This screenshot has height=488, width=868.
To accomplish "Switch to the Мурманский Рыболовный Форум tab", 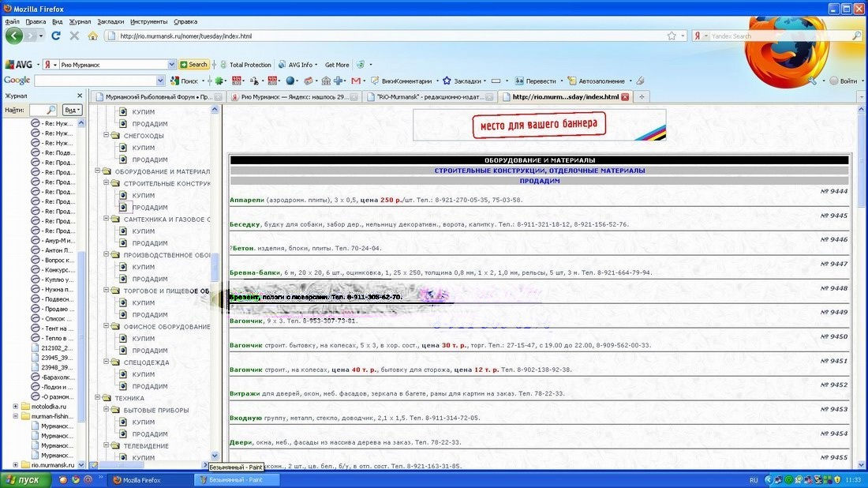I will pyautogui.click(x=158, y=97).
